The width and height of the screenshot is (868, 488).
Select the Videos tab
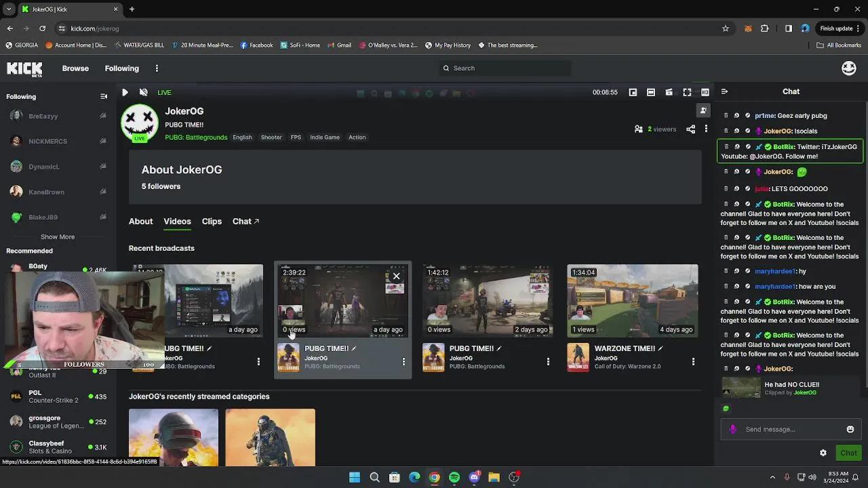tap(177, 221)
